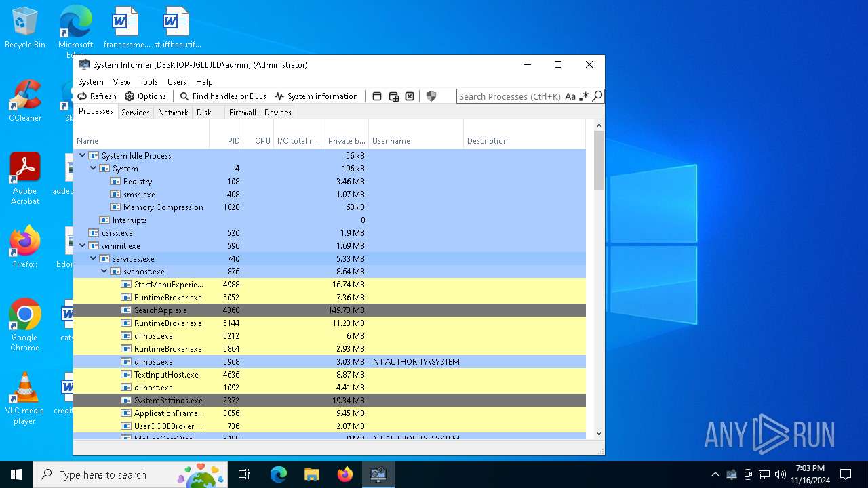This screenshot has height=488, width=868.
Task: Collapse the System process node
Action: pos(94,168)
